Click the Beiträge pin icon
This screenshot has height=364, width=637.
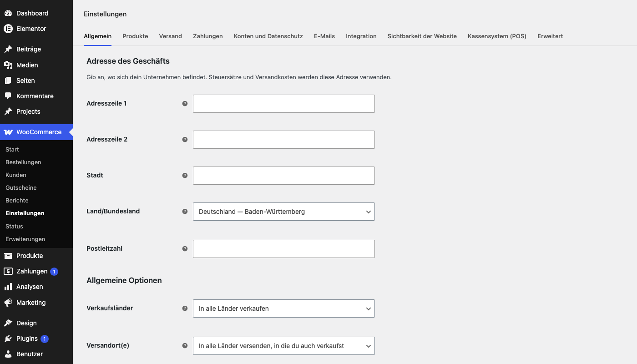8,49
